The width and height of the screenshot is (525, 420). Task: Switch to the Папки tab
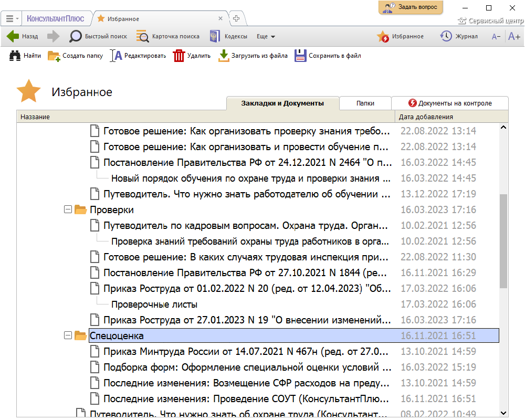coord(365,103)
